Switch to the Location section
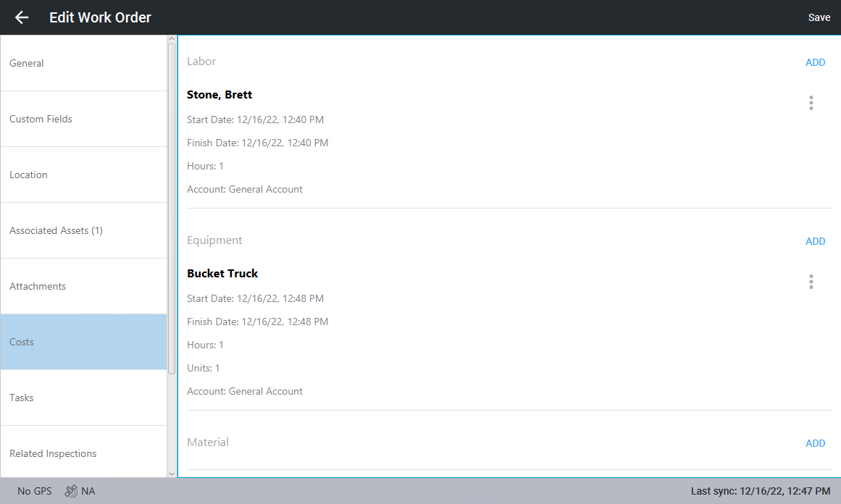The width and height of the screenshot is (841, 504). (x=83, y=175)
